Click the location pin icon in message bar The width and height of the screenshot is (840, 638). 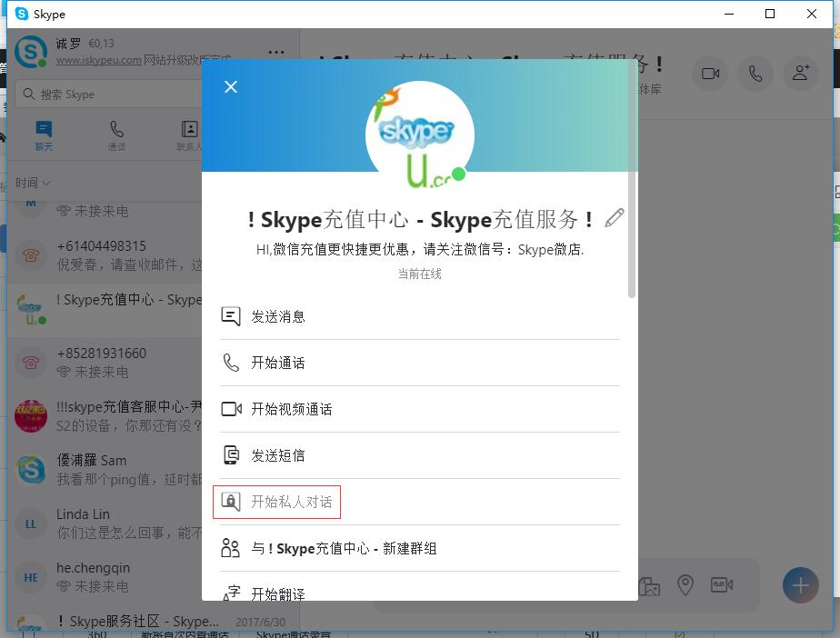point(685,584)
